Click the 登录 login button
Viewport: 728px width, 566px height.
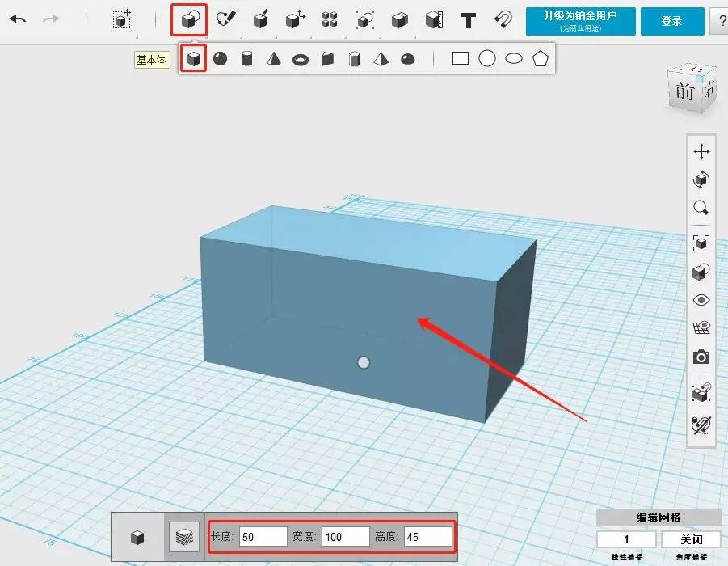pyautogui.click(x=671, y=21)
